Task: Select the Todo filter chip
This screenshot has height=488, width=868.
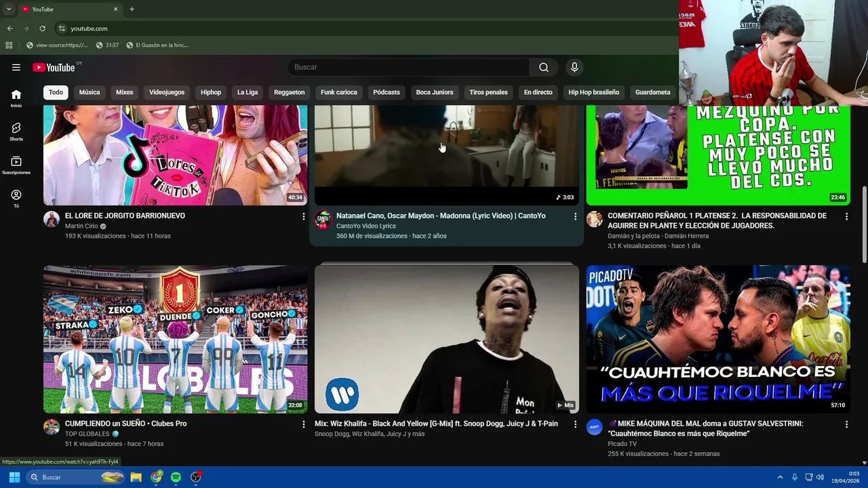Action: [56, 92]
